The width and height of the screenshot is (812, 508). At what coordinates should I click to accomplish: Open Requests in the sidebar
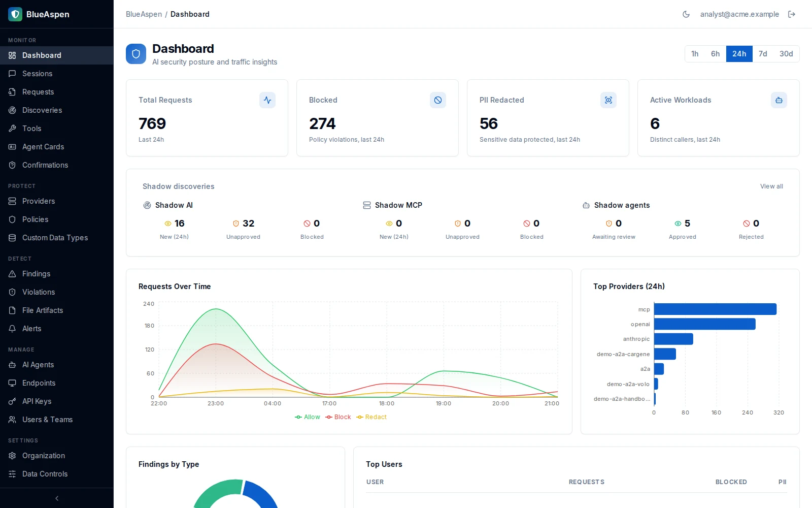pyautogui.click(x=57, y=92)
